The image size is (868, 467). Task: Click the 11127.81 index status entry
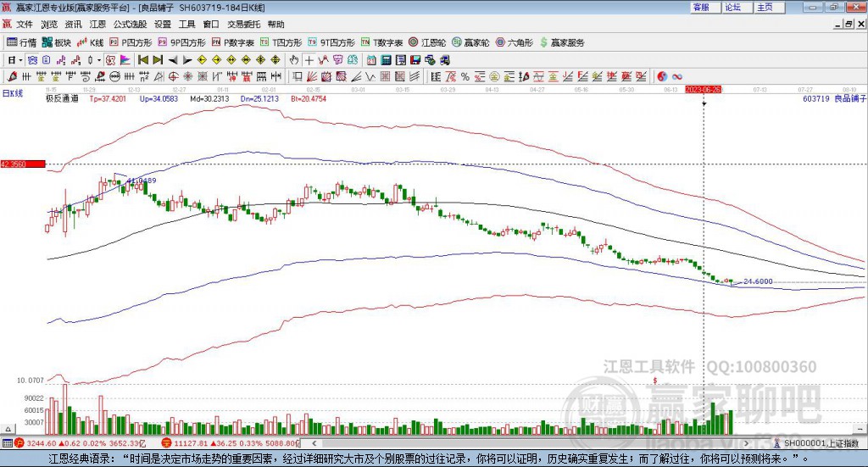click(x=231, y=443)
